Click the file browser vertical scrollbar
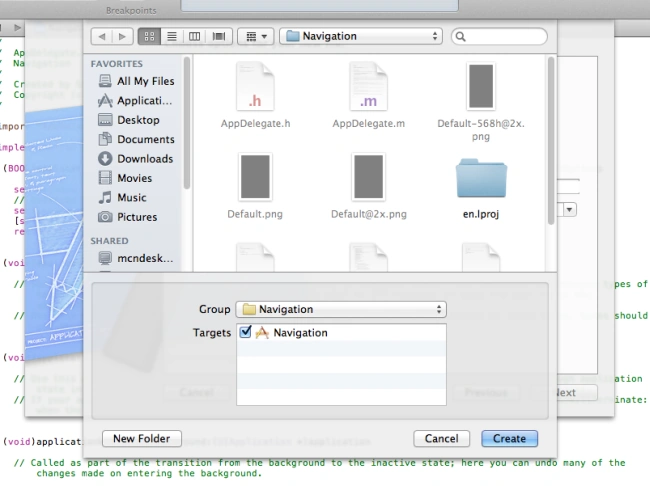650x486 pixels. click(x=551, y=141)
